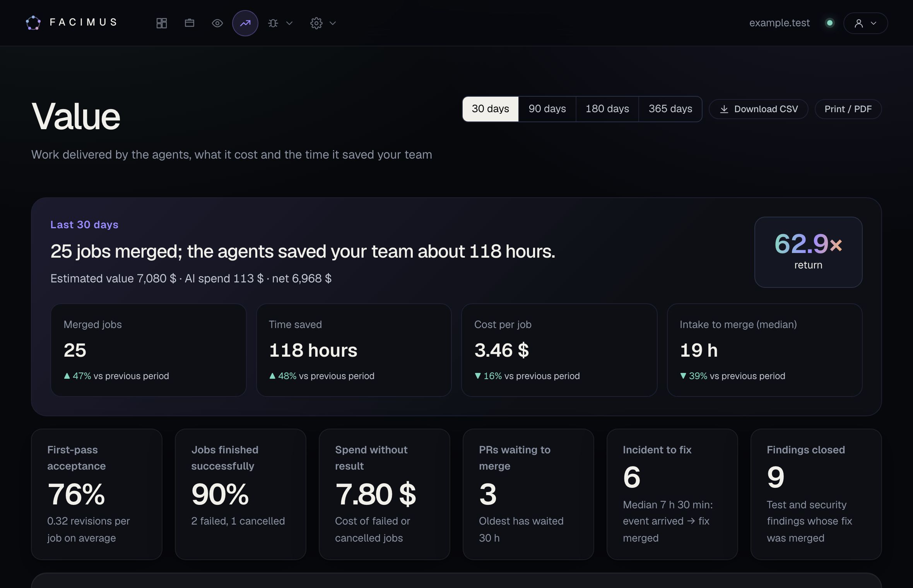913x588 pixels.
Task: Click the Facimus logo icon
Action: pyautogui.click(x=33, y=23)
